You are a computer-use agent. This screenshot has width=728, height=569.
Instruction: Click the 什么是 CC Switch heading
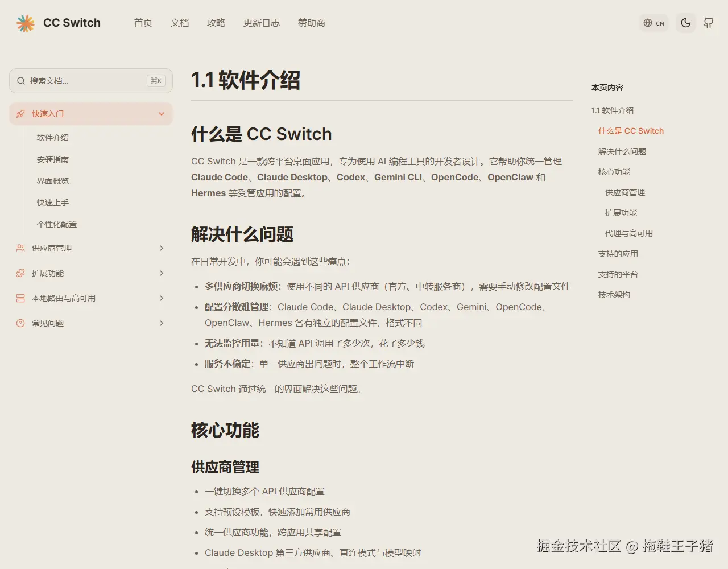tap(262, 134)
